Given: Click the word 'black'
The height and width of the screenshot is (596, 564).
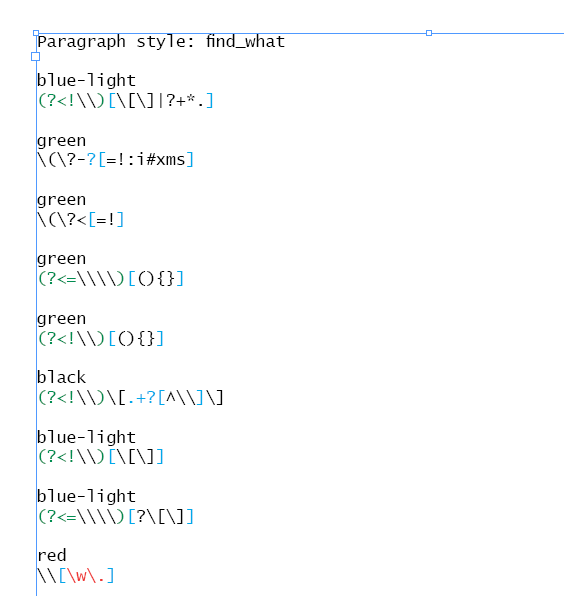Looking at the screenshot, I should coord(62,377).
